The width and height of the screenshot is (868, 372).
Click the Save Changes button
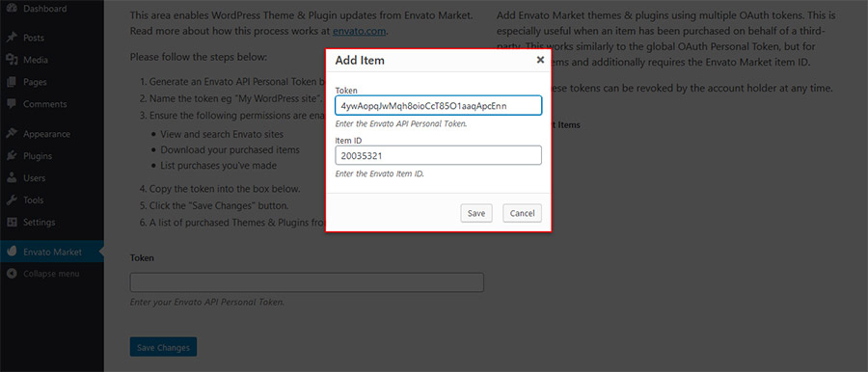tap(163, 347)
